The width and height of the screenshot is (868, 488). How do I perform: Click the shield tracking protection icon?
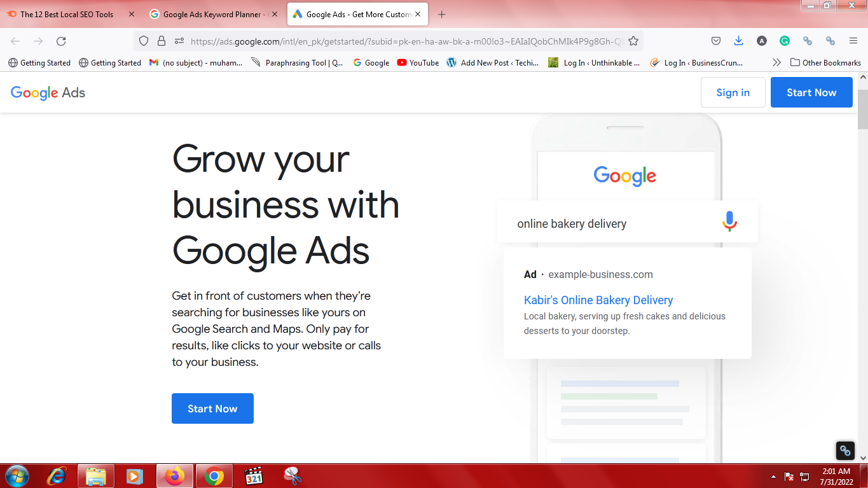point(144,41)
